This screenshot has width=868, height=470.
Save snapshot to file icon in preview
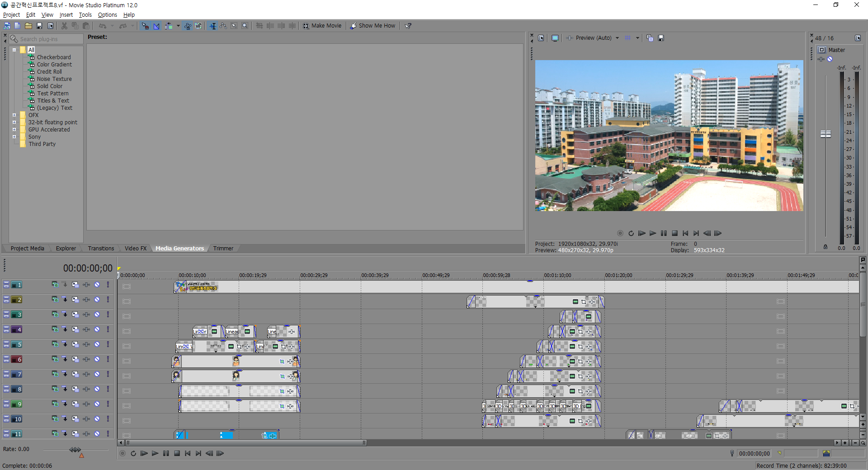(661, 38)
